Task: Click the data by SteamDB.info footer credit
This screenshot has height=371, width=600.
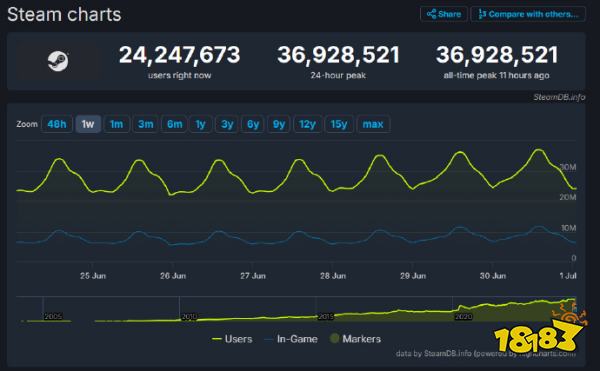Action: [485, 353]
